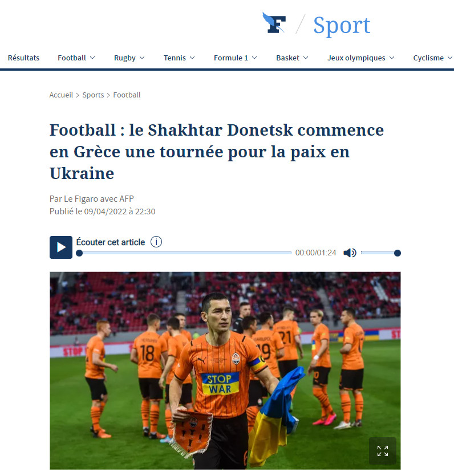Open Football breadcrumb link
The height and width of the screenshot is (476, 454).
point(127,95)
